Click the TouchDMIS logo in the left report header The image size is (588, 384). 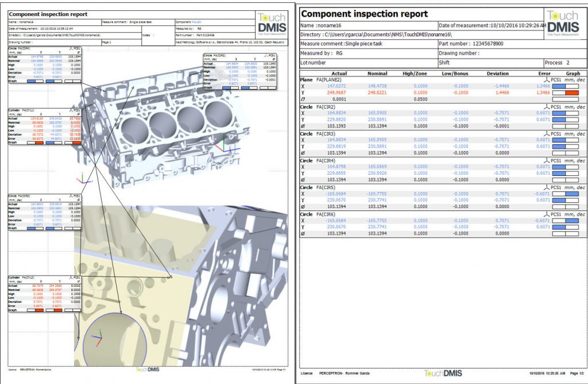pyautogui.click(x=271, y=26)
